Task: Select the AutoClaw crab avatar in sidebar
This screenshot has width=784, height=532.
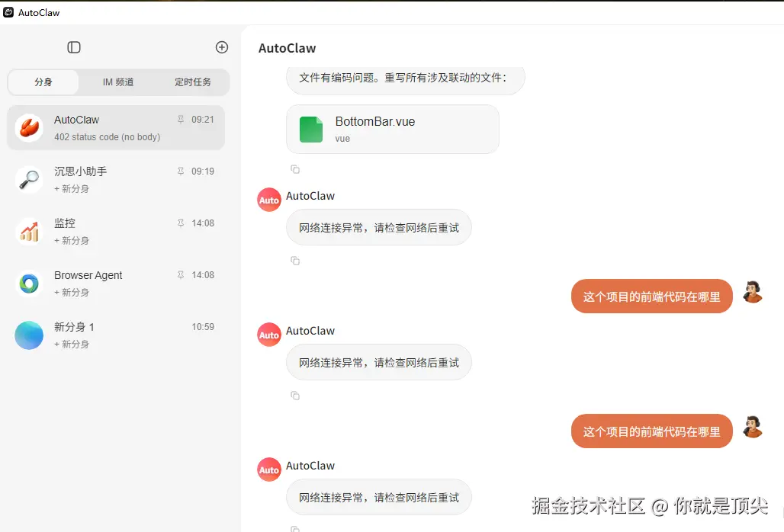Action: (x=28, y=127)
